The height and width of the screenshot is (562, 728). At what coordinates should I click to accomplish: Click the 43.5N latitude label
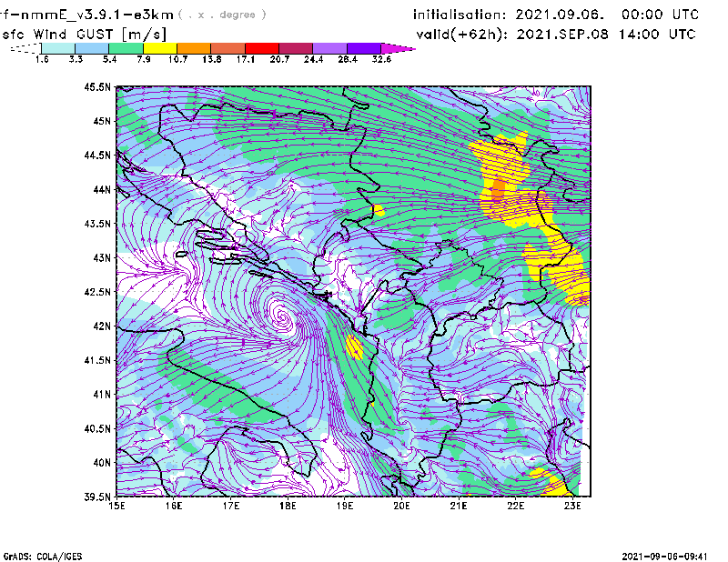coord(98,224)
